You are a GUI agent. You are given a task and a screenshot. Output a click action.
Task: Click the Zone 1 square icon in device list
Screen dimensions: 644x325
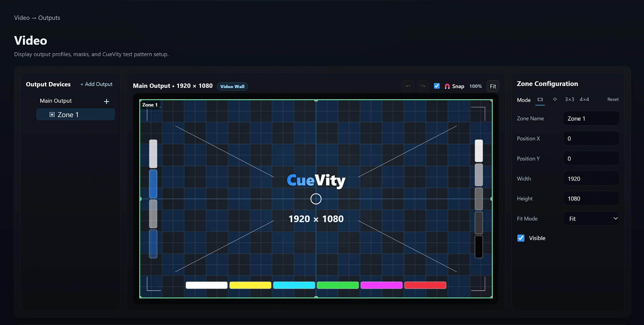pyautogui.click(x=52, y=115)
